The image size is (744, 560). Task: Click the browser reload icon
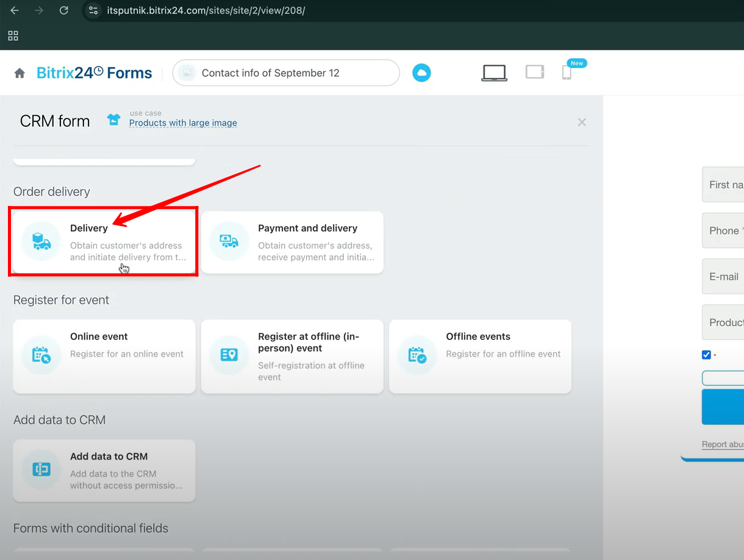(x=63, y=10)
